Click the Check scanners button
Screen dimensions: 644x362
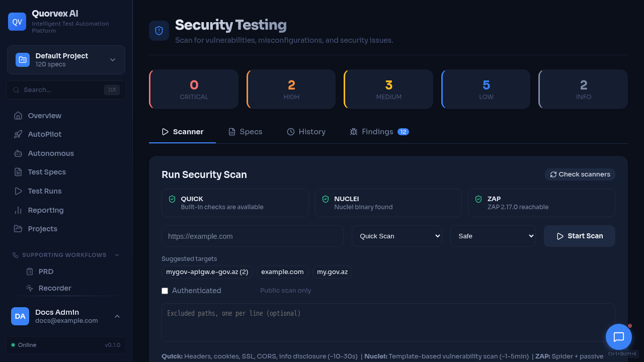580,174
